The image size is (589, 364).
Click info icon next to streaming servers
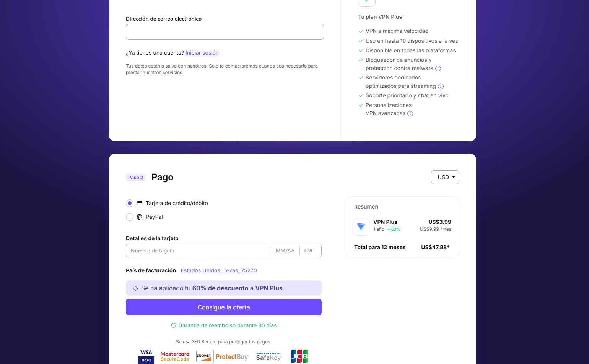tap(441, 87)
